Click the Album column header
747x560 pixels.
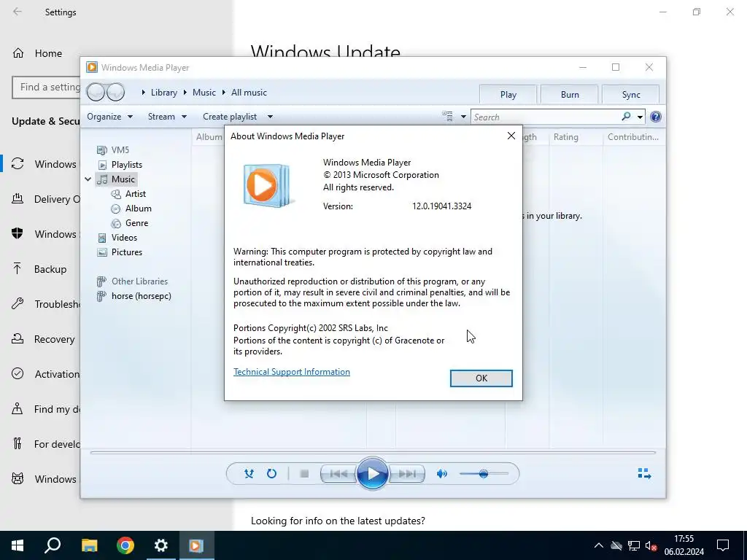209,136
